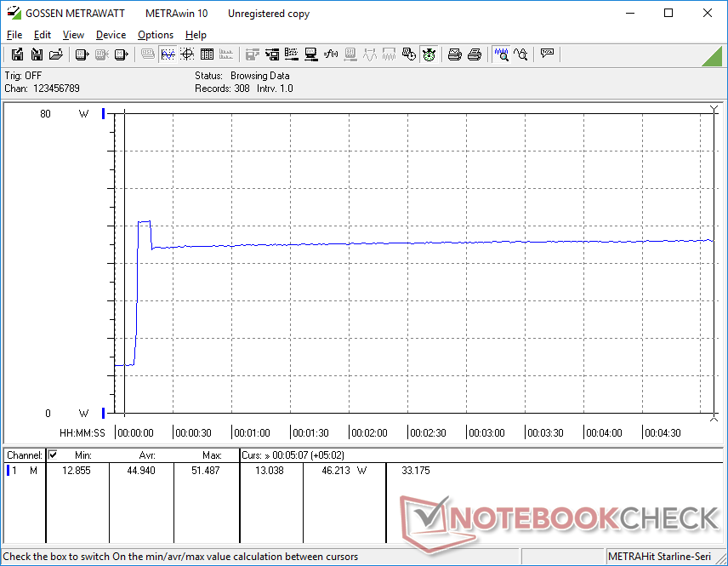Click the print graph icon

pos(454,54)
